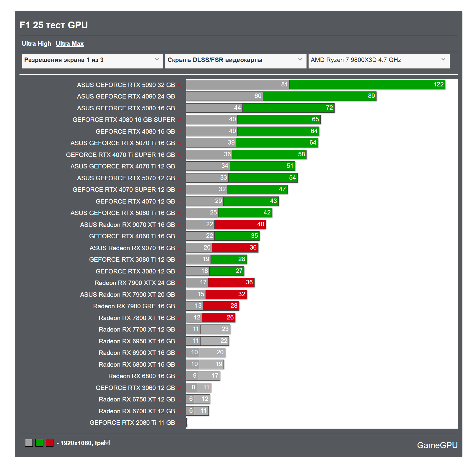
Task: Remove ASUS GEFORCE RTX 4090 24 GB row
Action: [179, 97]
